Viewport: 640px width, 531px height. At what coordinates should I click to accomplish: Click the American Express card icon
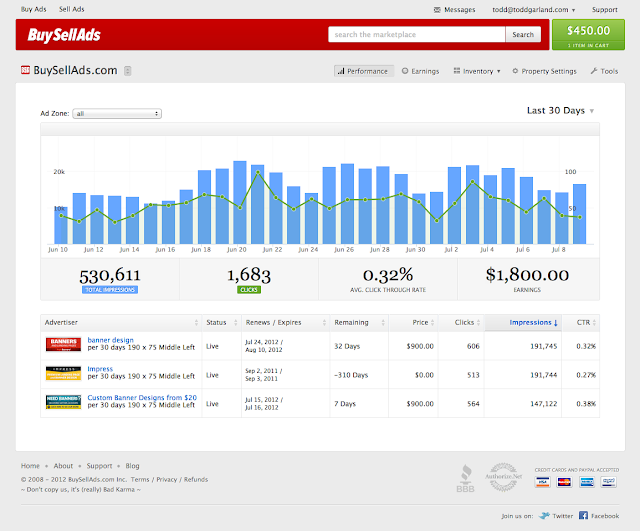click(587, 482)
